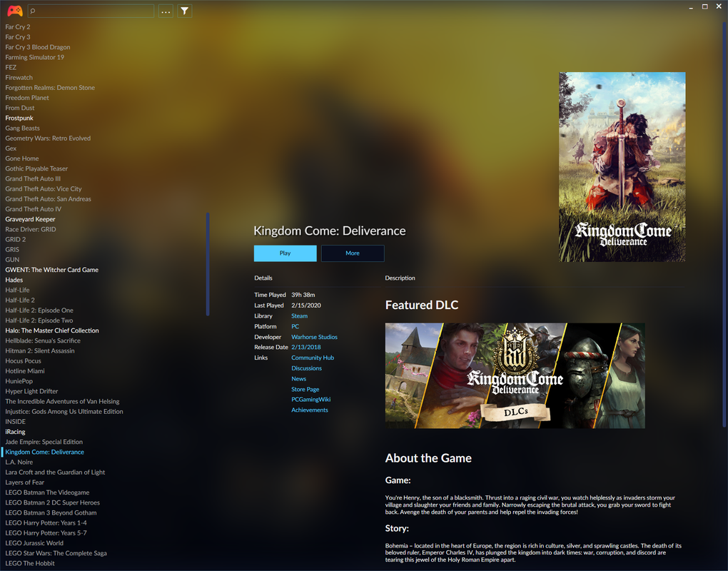728x571 pixels.
Task: Open the Warhorse Studios developer link
Action: coord(314,337)
